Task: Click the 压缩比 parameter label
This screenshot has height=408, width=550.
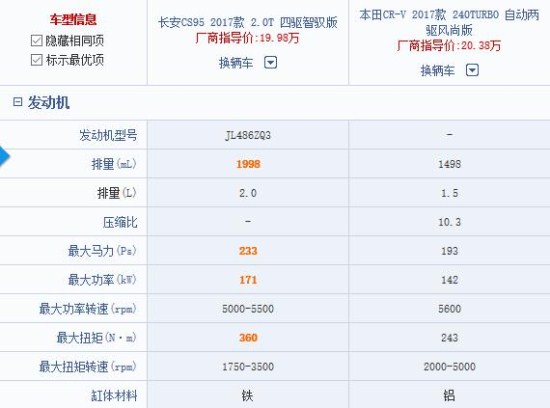Action: pos(120,222)
